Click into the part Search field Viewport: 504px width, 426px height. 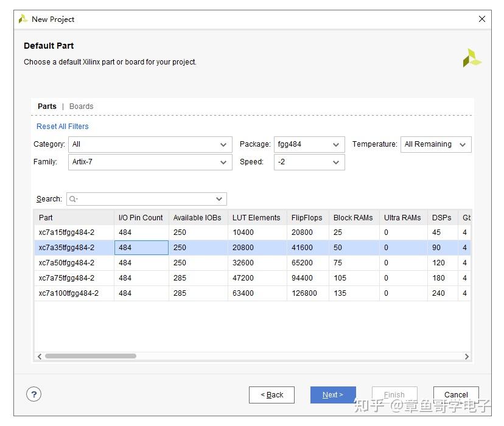pyautogui.click(x=146, y=199)
